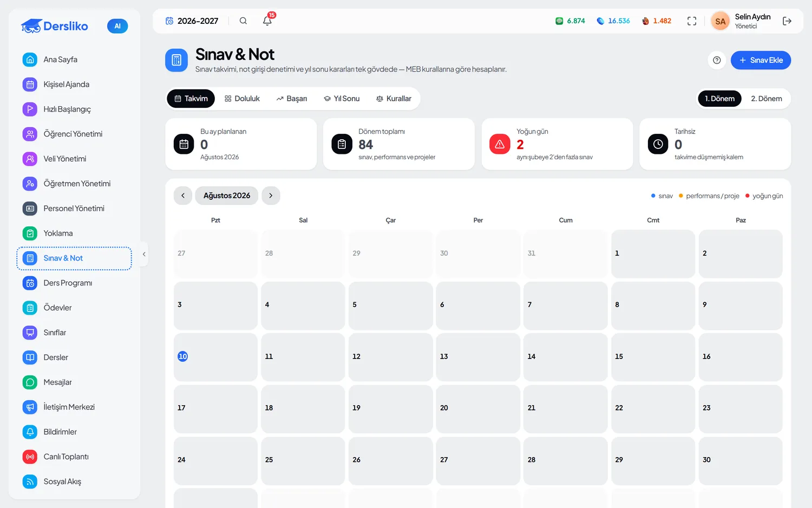The width and height of the screenshot is (812, 508).
Task: Go to next month chevron
Action: click(x=271, y=196)
